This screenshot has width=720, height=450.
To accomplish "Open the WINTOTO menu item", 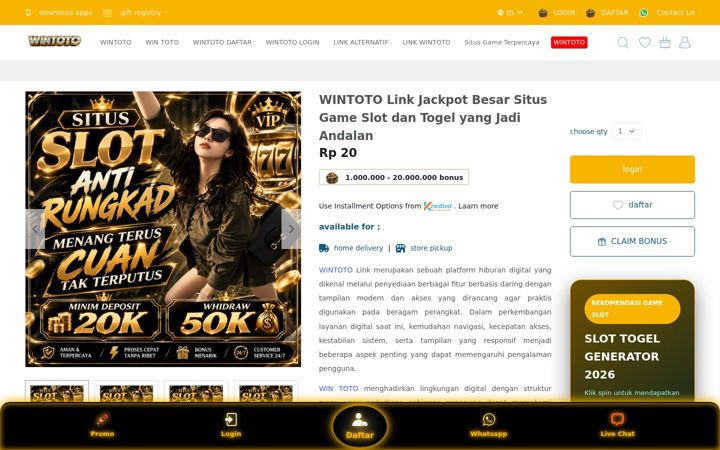I will tap(116, 42).
